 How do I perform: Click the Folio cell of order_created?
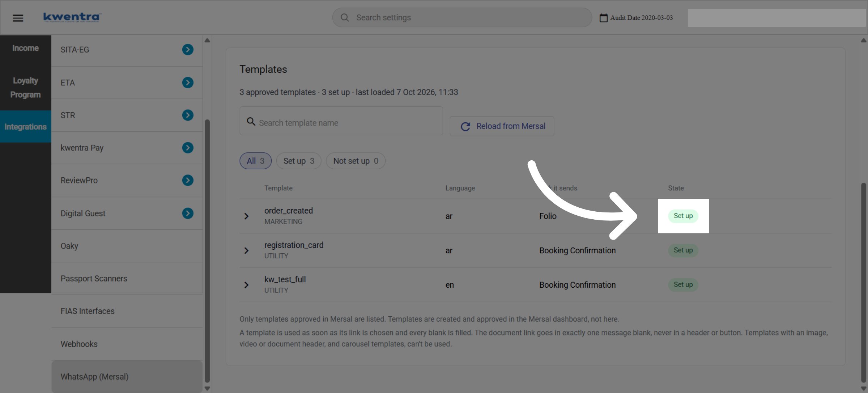tap(548, 216)
